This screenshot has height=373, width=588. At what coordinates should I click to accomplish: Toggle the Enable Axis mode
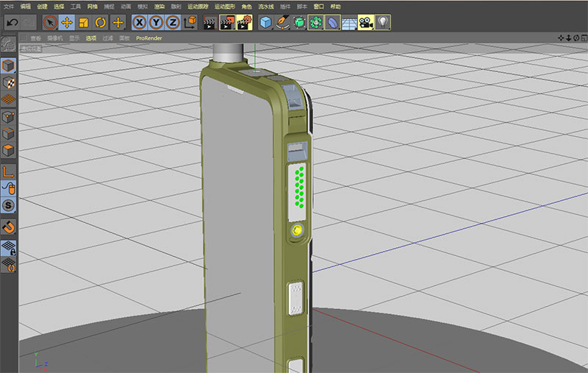pyautogui.click(x=8, y=172)
